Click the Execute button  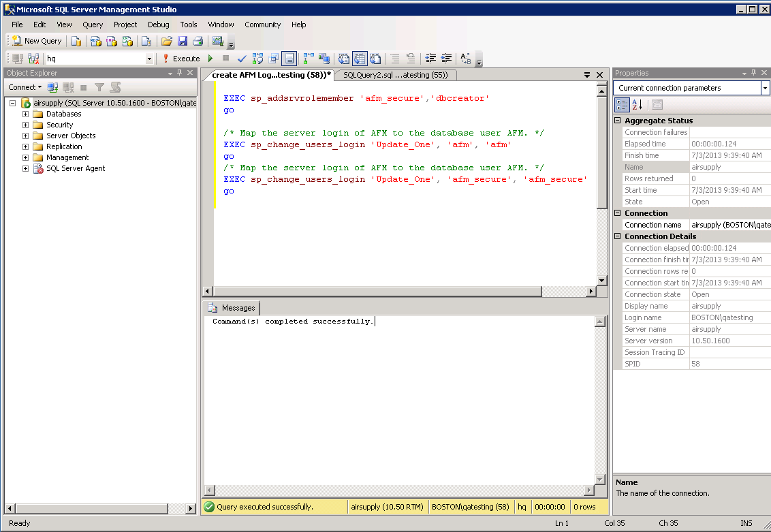coord(181,59)
